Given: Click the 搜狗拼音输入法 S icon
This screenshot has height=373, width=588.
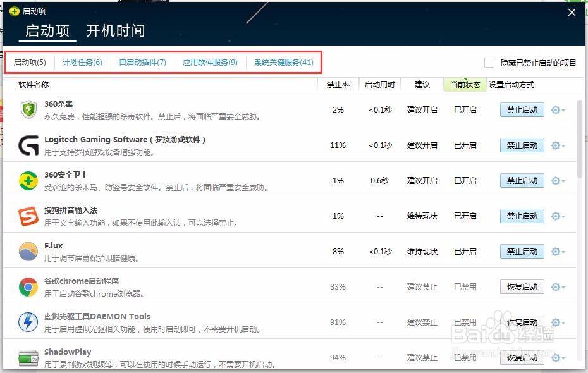Looking at the screenshot, I should tap(28, 216).
